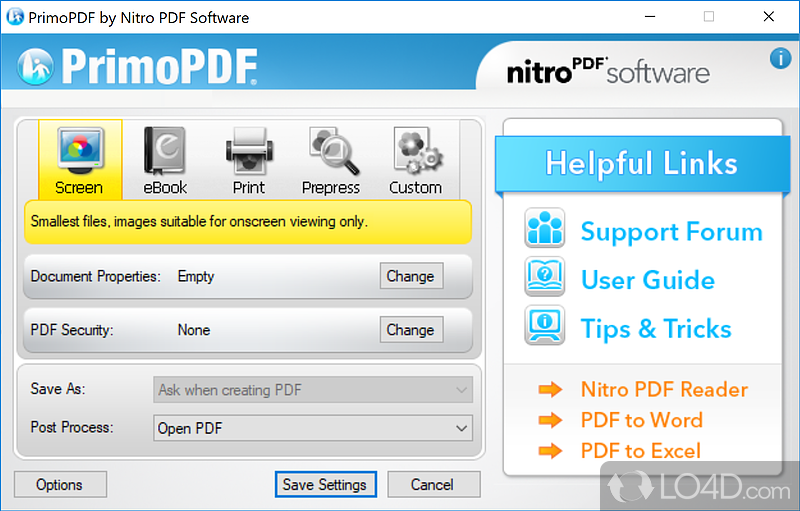
Task: Change the PDF Security setting
Action: click(x=411, y=330)
